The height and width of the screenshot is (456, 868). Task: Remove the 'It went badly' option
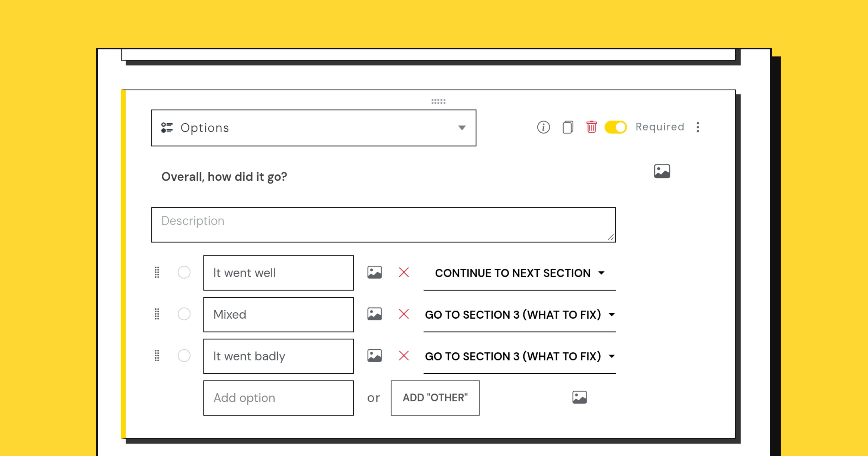coord(404,356)
